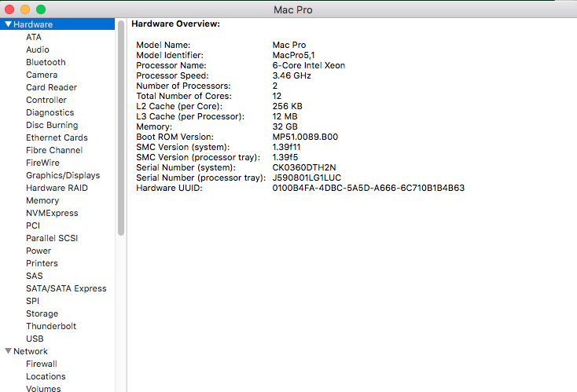The width and height of the screenshot is (577, 392).
Task: Open Card Reader details
Action: (52, 87)
